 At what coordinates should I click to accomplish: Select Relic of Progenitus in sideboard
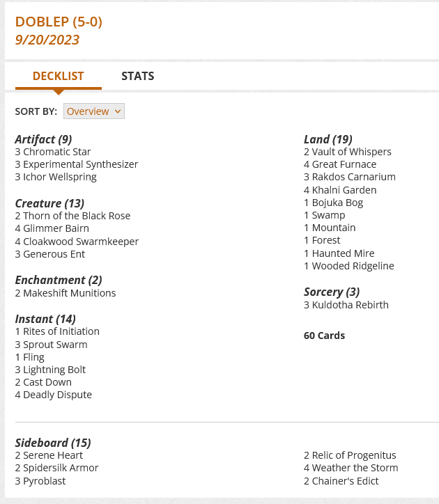(x=355, y=455)
